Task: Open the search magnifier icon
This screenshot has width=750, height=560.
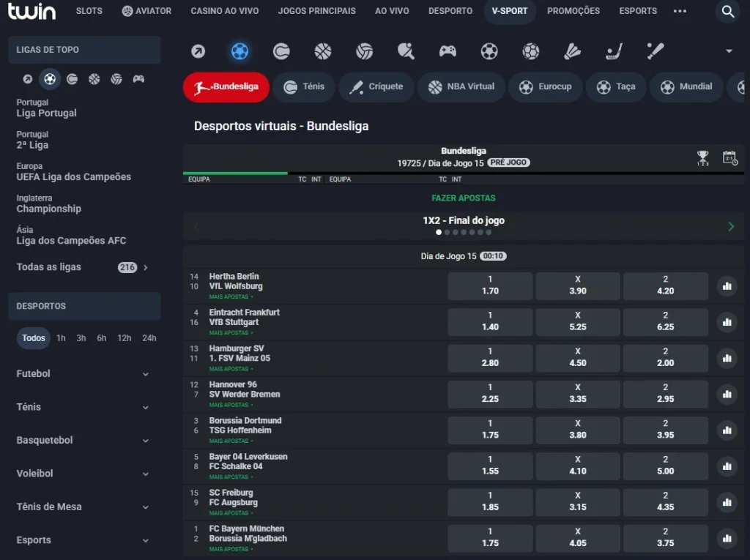Action: pyautogui.click(x=727, y=12)
